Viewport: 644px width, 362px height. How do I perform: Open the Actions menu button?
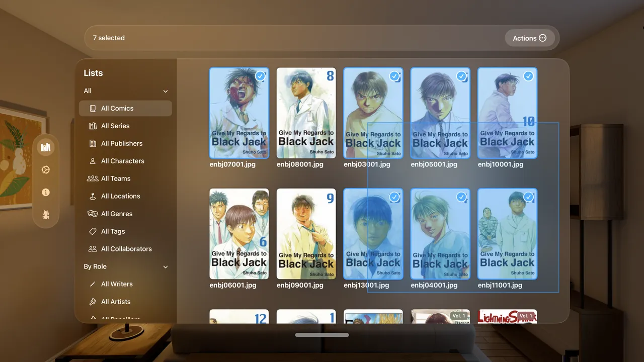coord(530,38)
